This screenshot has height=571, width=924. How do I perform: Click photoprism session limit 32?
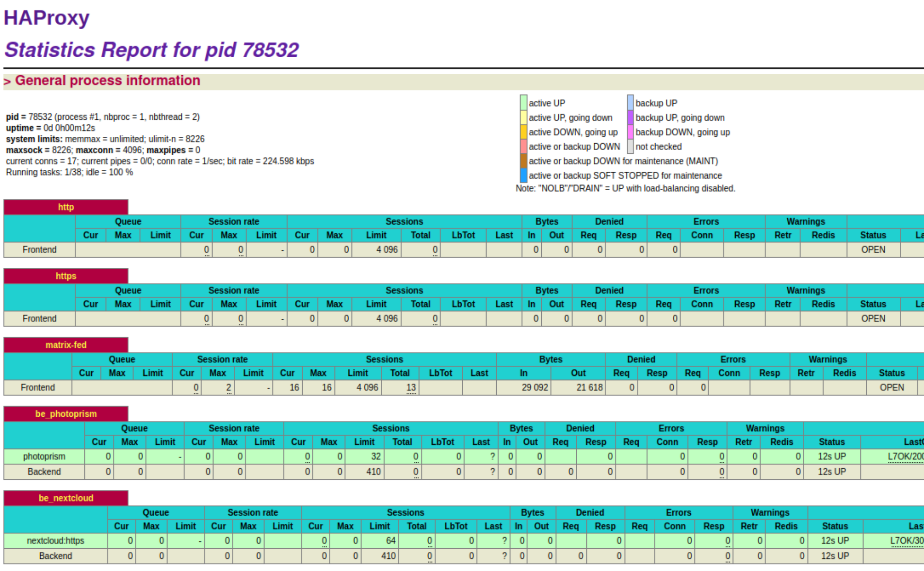(376, 457)
